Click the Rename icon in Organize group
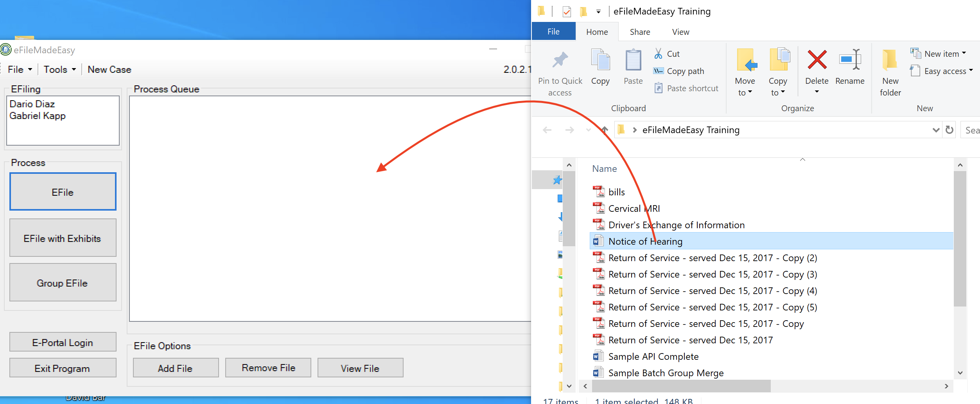Screen dimensions: 980x404 850,60
